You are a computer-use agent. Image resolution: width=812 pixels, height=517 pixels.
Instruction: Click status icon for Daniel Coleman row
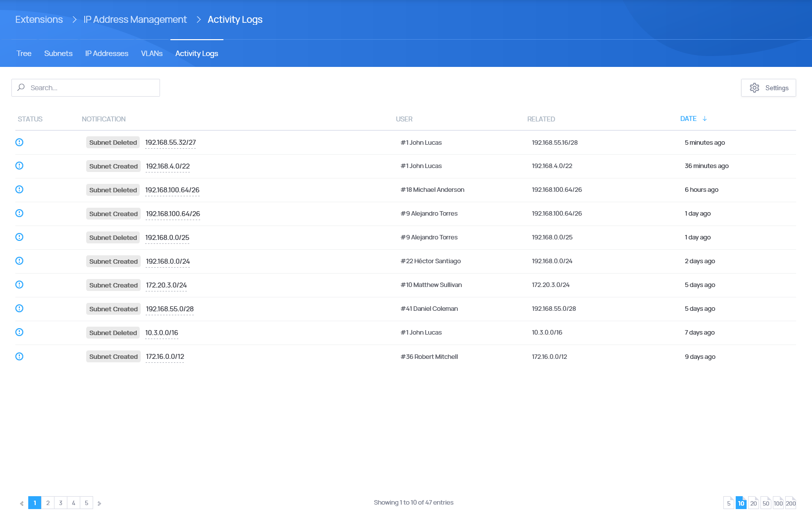(19, 308)
